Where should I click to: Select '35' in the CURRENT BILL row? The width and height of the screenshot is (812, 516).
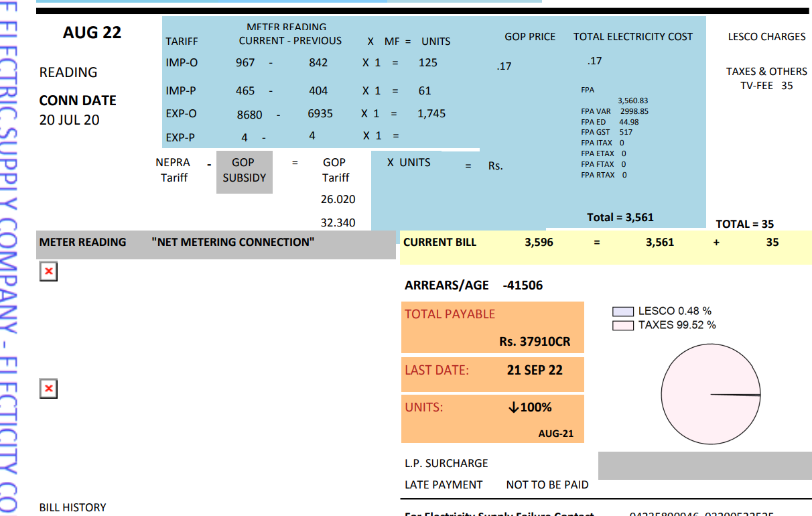point(772,242)
